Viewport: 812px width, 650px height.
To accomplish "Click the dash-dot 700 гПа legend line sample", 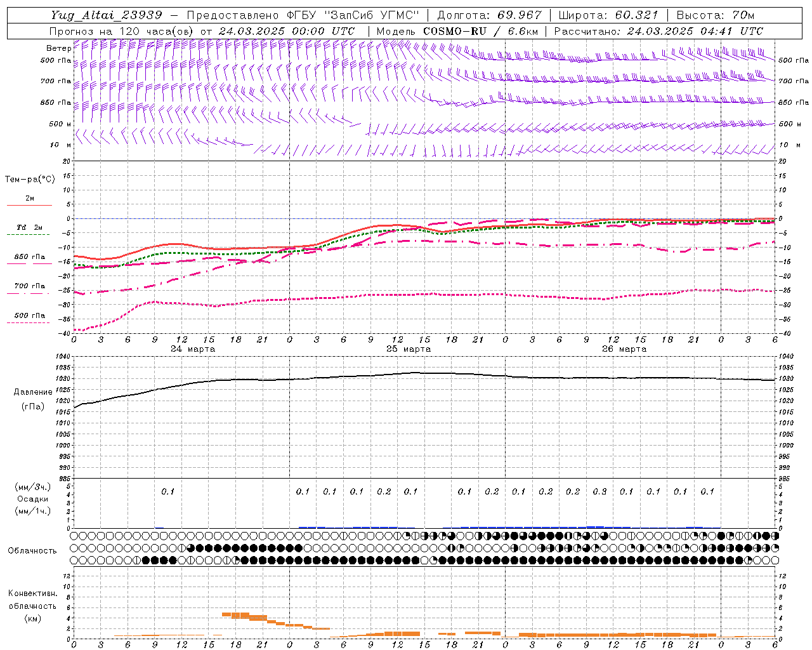I will (x=28, y=293).
